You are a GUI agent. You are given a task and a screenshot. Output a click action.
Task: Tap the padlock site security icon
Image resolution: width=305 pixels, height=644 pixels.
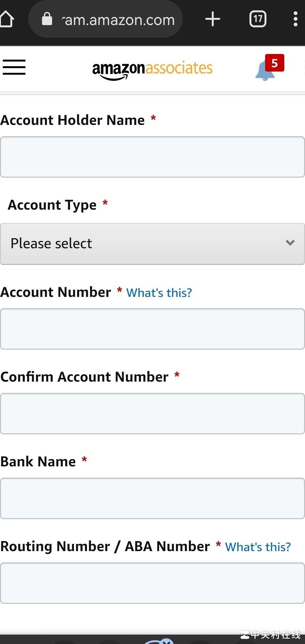click(x=47, y=19)
